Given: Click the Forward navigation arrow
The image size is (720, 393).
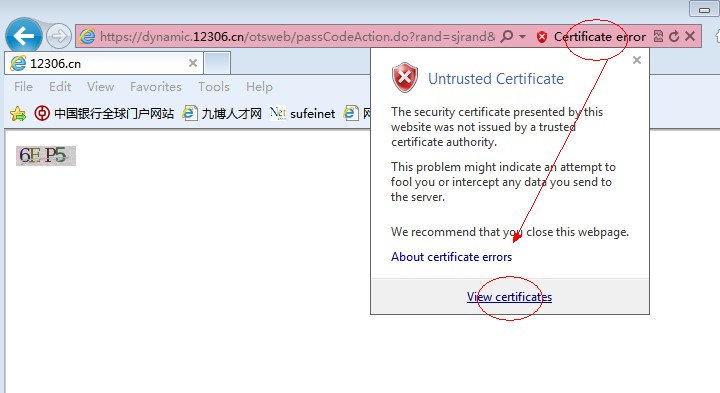Looking at the screenshot, I should 59,36.
